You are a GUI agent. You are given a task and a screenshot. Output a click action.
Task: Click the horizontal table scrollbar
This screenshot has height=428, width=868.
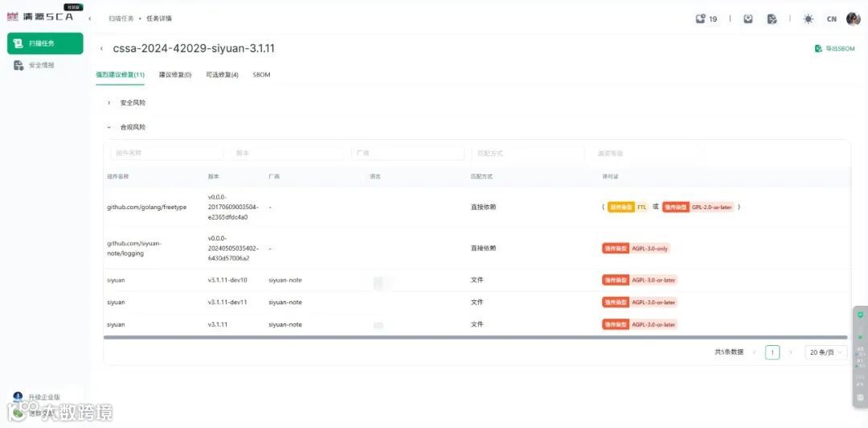click(476, 337)
